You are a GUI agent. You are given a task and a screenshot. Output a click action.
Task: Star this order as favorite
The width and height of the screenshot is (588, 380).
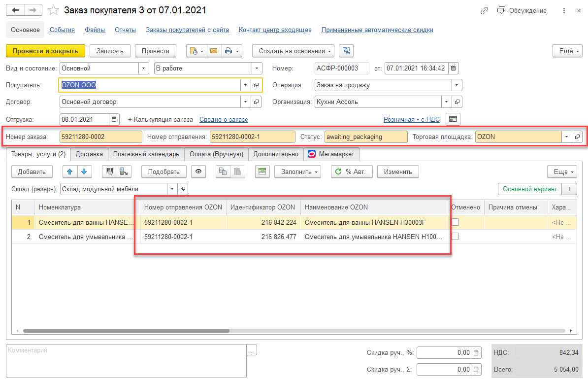(x=54, y=10)
